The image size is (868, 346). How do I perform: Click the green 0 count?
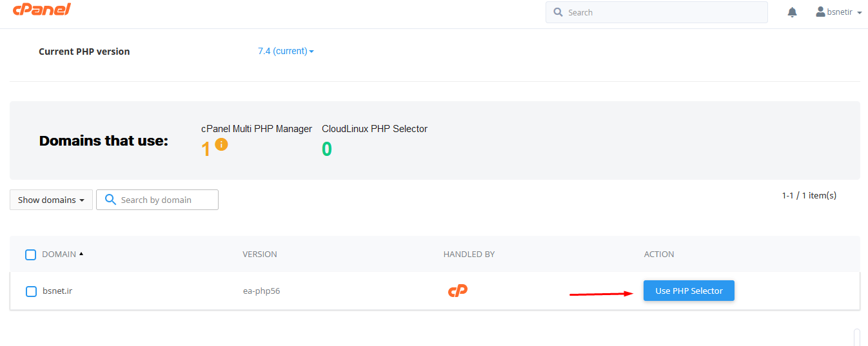(327, 149)
